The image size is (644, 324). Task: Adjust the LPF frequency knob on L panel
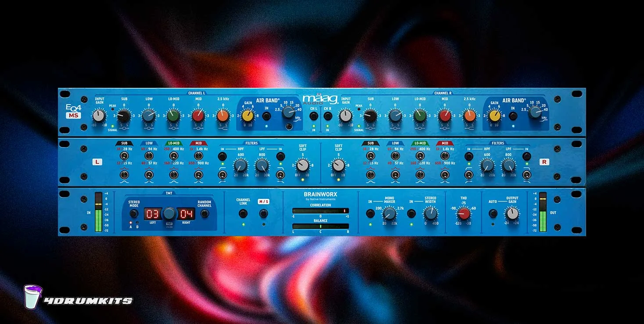[262, 166]
